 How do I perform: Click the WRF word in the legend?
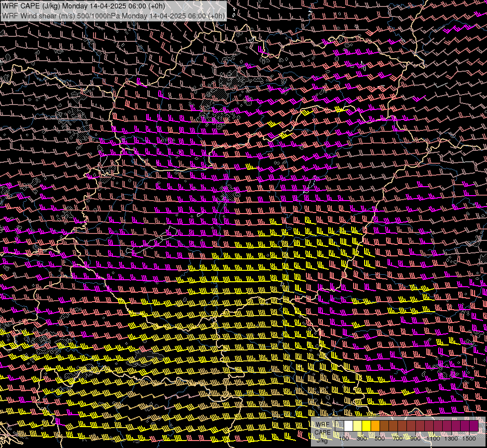click(x=323, y=425)
